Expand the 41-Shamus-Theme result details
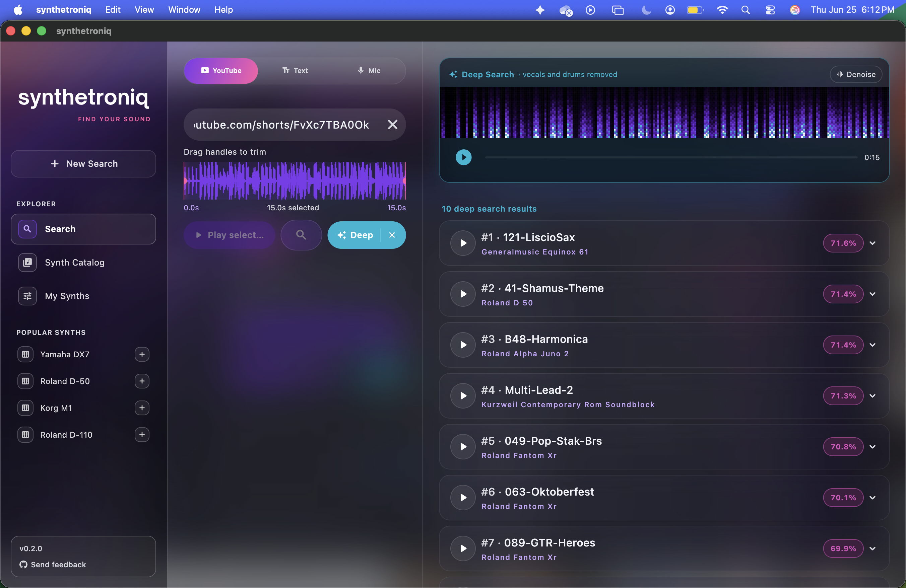 [872, 294]
